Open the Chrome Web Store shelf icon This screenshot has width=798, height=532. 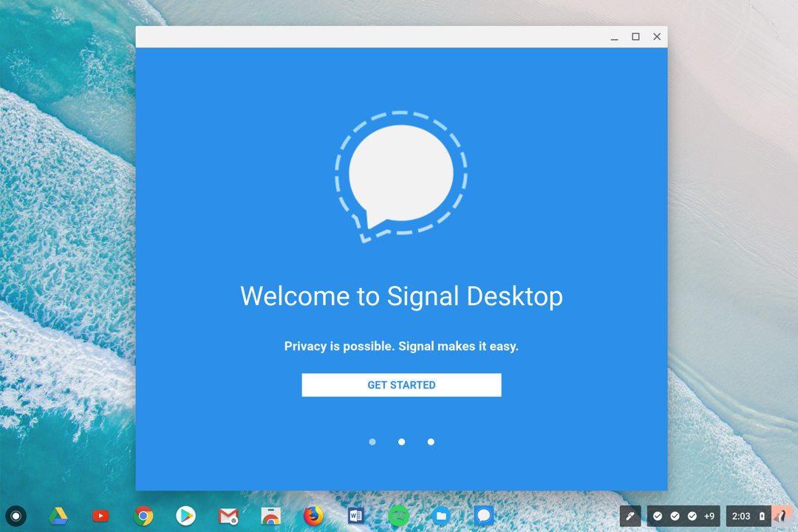[x=270, y=516]
